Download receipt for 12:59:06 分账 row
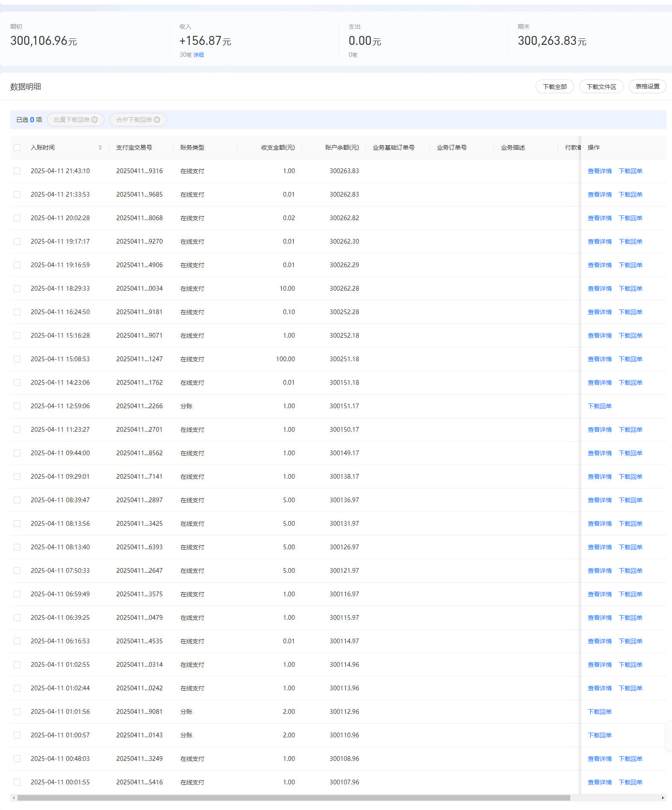Screen dimensions: 672x810 coord(599,406)
